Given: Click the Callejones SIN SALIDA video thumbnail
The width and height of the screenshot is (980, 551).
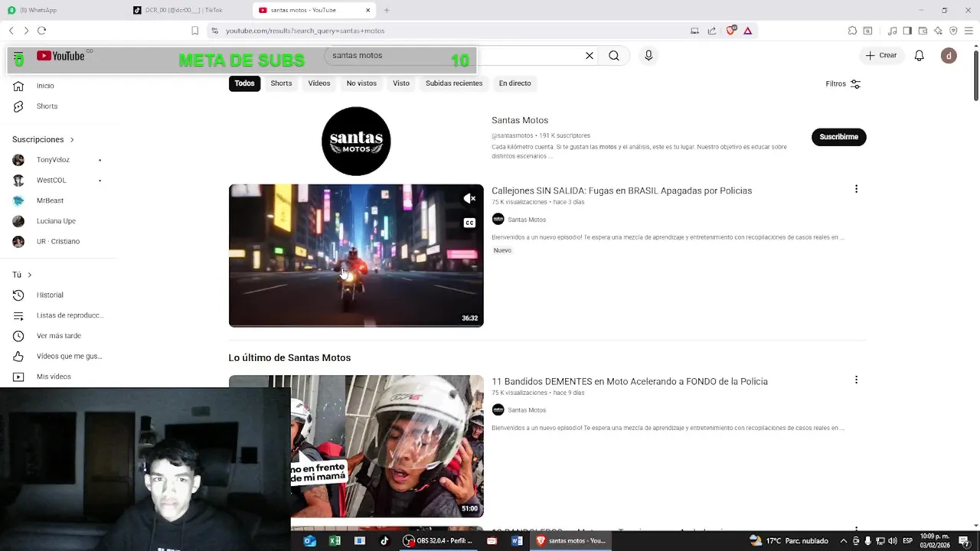Looking at the screenshot, I should point(356,256).
